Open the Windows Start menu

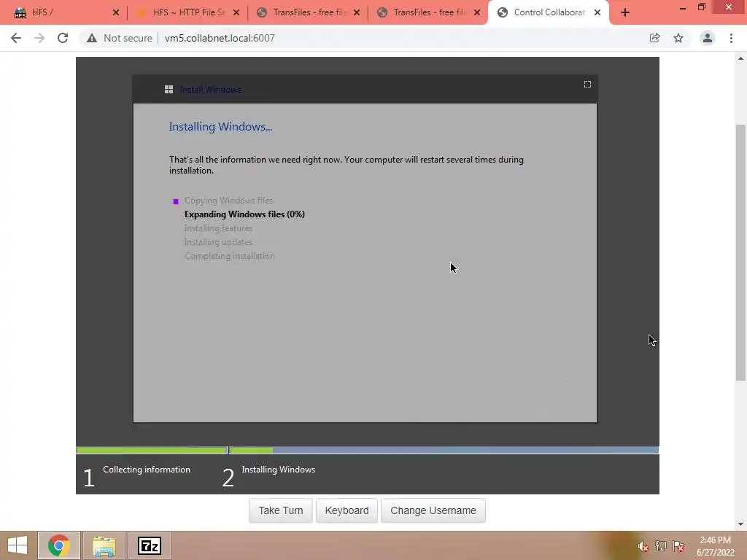(18, 545)
